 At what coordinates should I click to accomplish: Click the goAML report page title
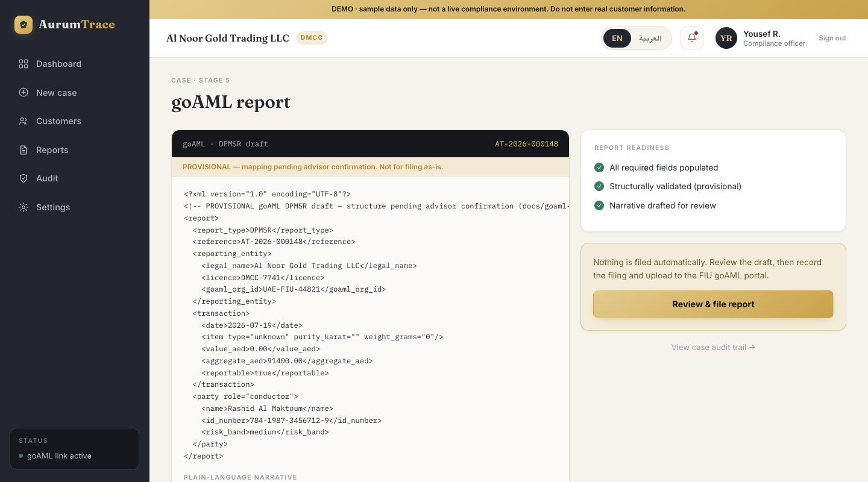231,102
